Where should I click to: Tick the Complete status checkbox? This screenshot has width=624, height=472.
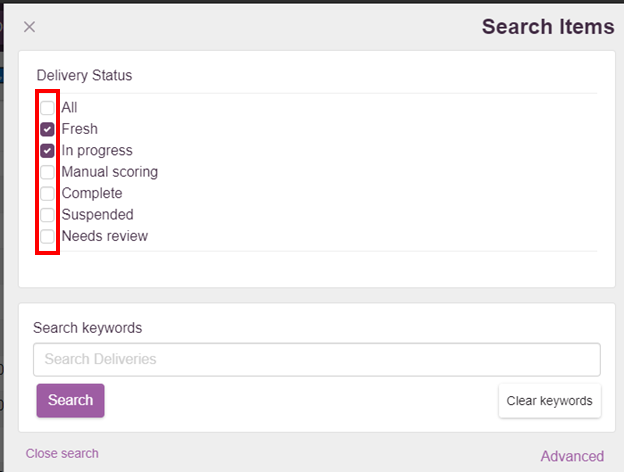click(47, 194)
